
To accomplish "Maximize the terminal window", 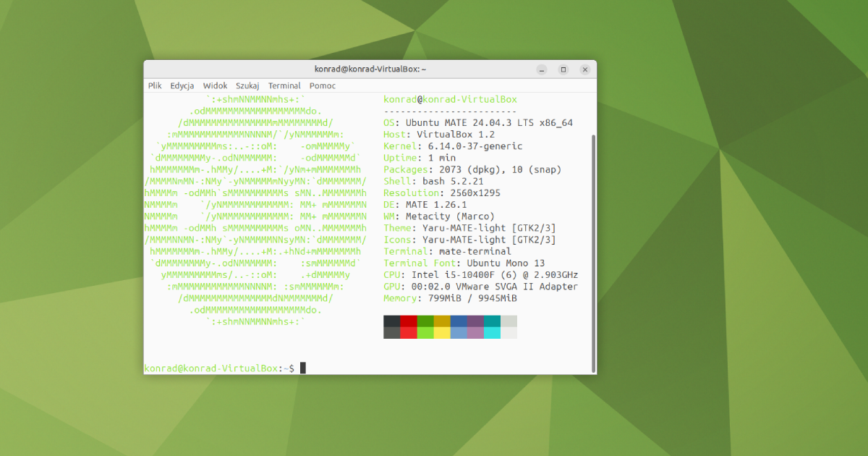I will 563,69.
